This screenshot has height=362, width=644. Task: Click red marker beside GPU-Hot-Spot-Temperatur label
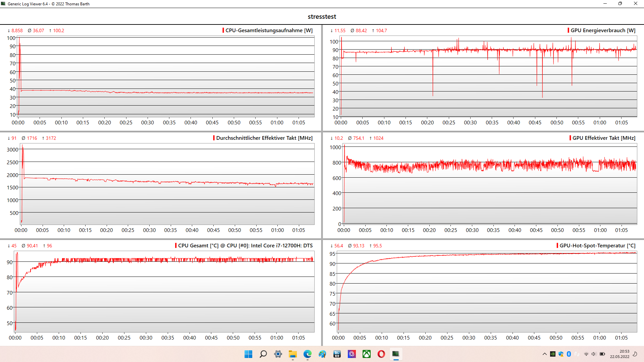(x=557, y=245)
